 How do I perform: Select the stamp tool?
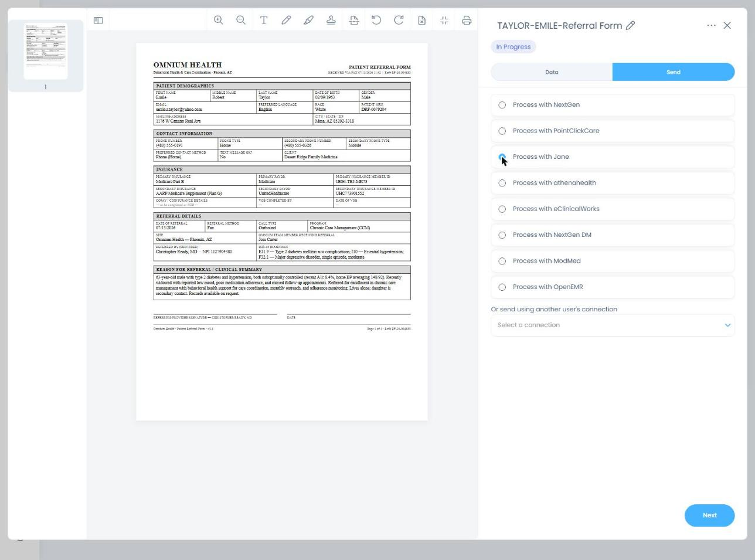[331, 20]
